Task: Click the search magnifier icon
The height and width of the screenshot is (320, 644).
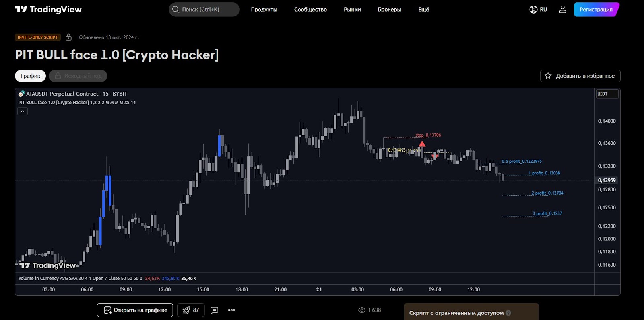Action: [175, 10]
